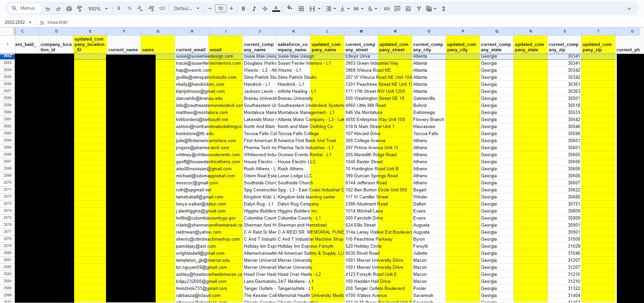Format selection as currency
This screenshot has width=644, height=303.
[x=119, y=9]
